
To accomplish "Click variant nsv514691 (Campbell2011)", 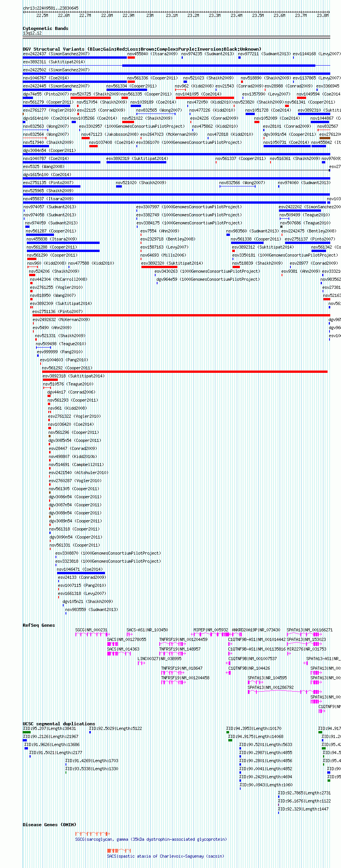I will (75, 464).
